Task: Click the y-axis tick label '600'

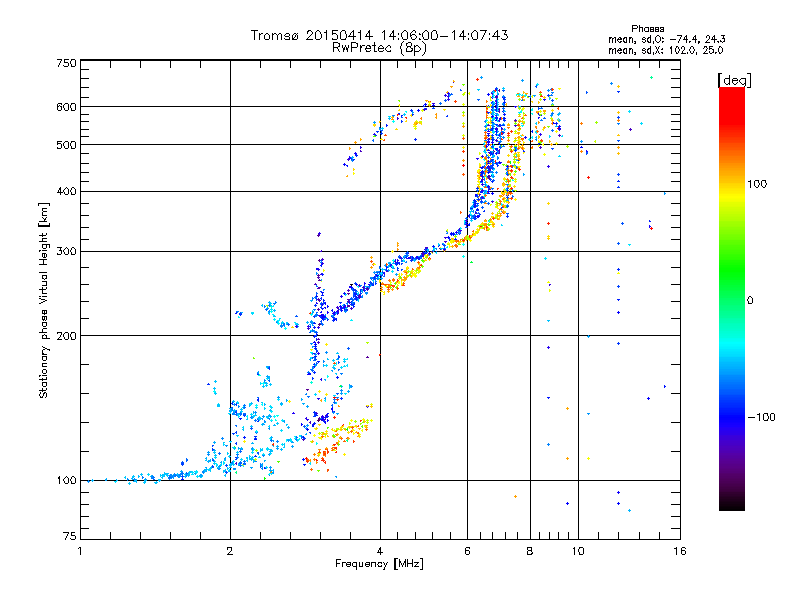Action: (66, 107)
